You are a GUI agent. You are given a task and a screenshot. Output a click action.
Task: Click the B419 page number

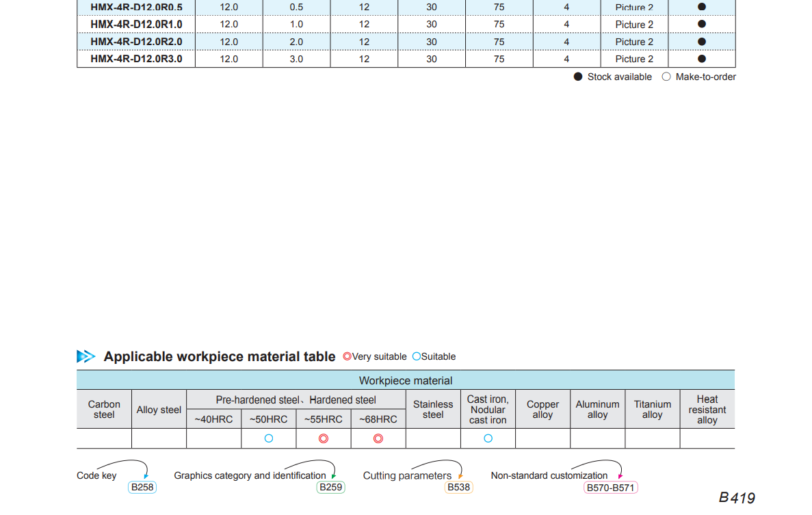[737, 498]
